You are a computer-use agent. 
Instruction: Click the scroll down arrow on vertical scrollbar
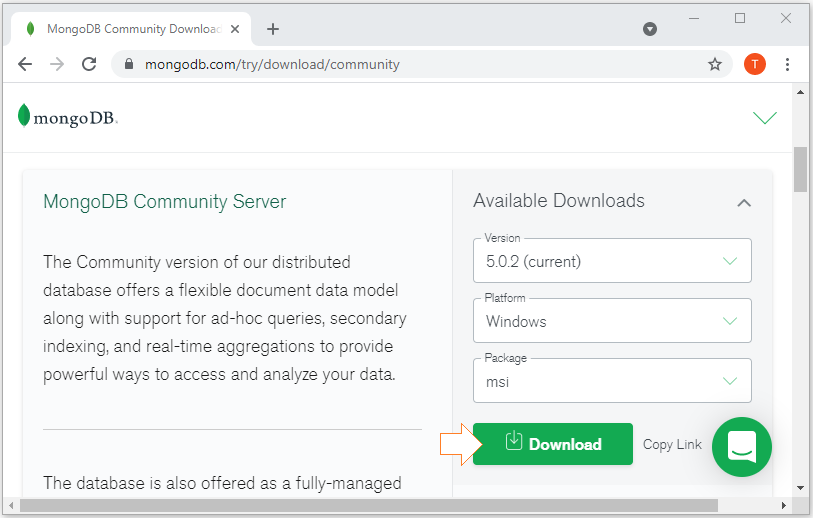pyautogui.click(x=801, y=488)
